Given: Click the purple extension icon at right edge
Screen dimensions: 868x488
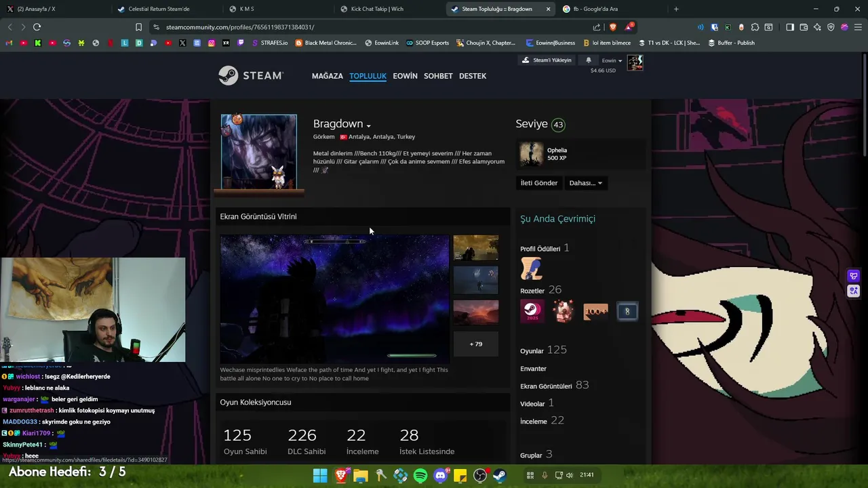Looking at the screenshot, I should 854,276.
